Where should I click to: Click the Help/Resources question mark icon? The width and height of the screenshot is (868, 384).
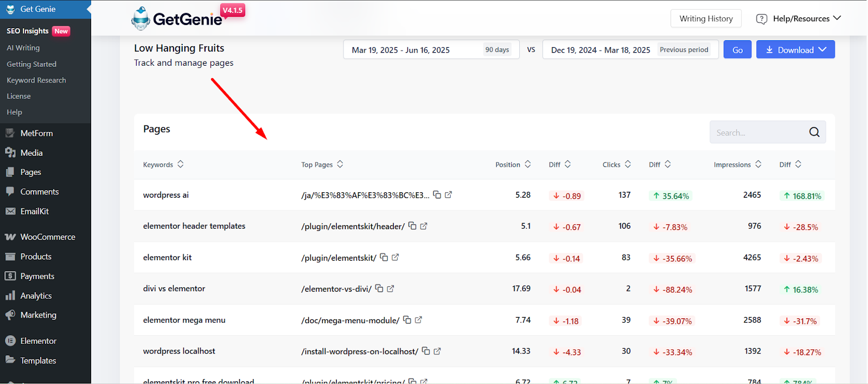click(762, 18)
